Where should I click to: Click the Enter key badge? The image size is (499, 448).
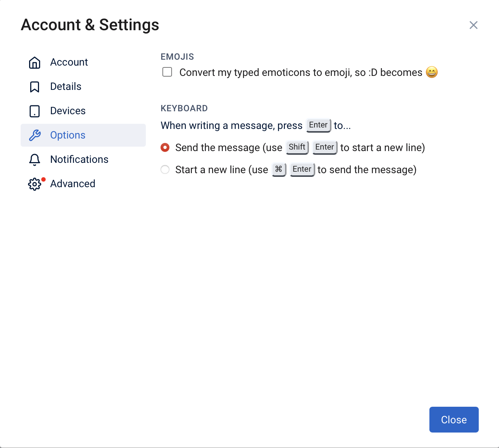point(318,125)
